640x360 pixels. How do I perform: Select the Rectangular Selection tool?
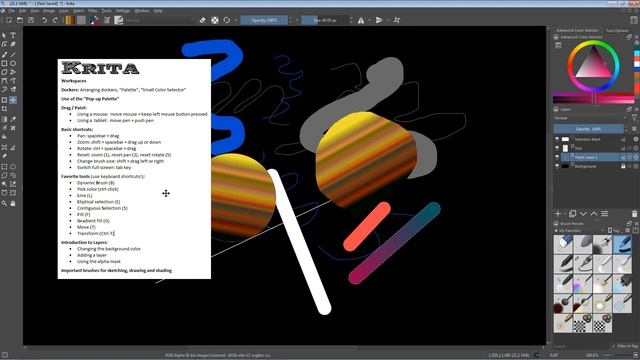[4, 167]
